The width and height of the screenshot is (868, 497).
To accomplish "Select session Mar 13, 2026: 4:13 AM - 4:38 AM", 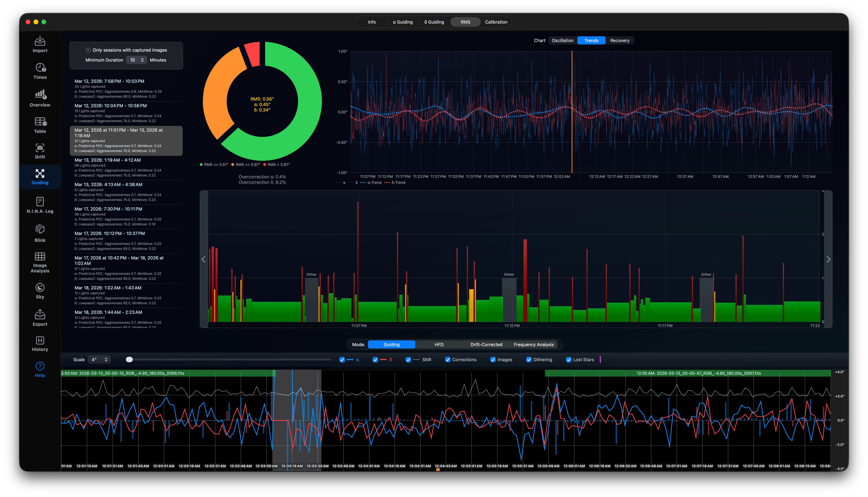I will [x=126, y=192].
